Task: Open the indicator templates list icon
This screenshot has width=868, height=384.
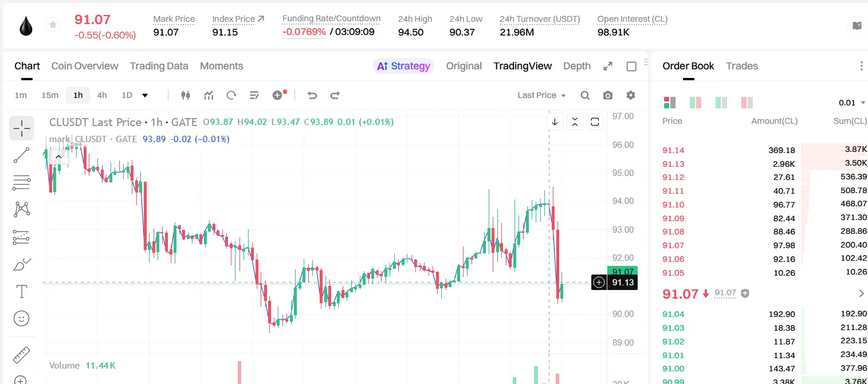Action: tap(254, 95)
